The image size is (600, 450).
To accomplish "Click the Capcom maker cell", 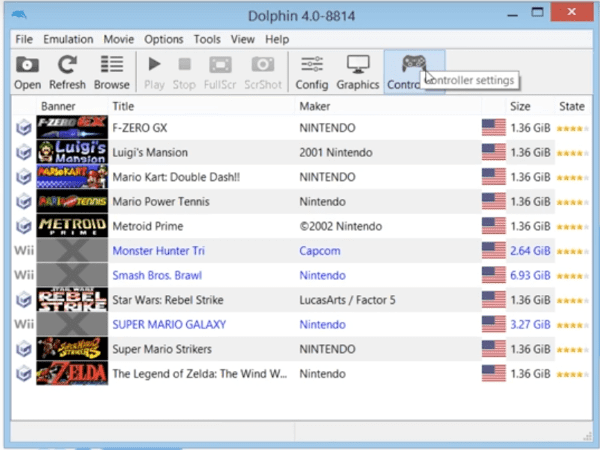I will click(320, 251).
